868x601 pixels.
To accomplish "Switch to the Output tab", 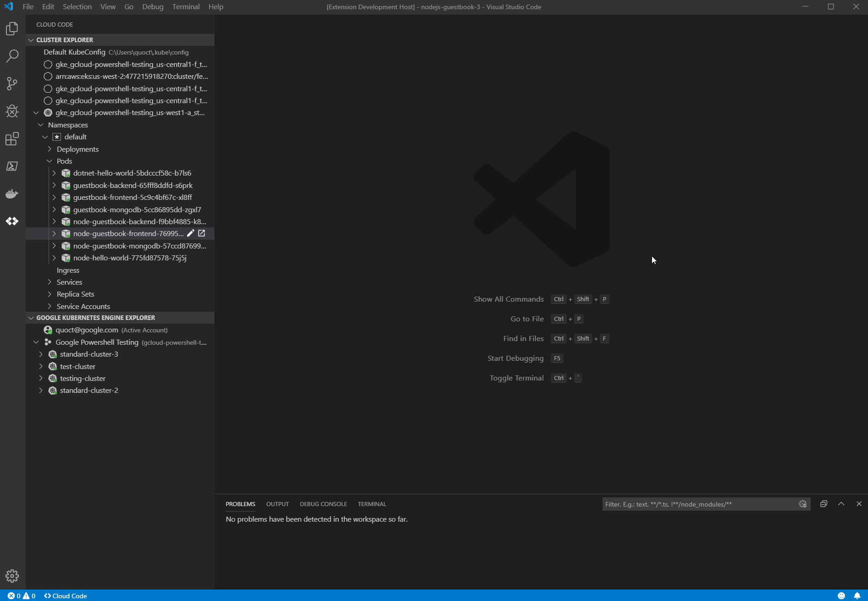I will (277, 504).
